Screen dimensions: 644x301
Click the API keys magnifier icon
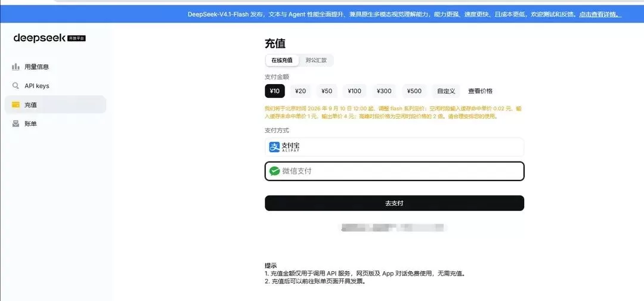click(16, 86)
